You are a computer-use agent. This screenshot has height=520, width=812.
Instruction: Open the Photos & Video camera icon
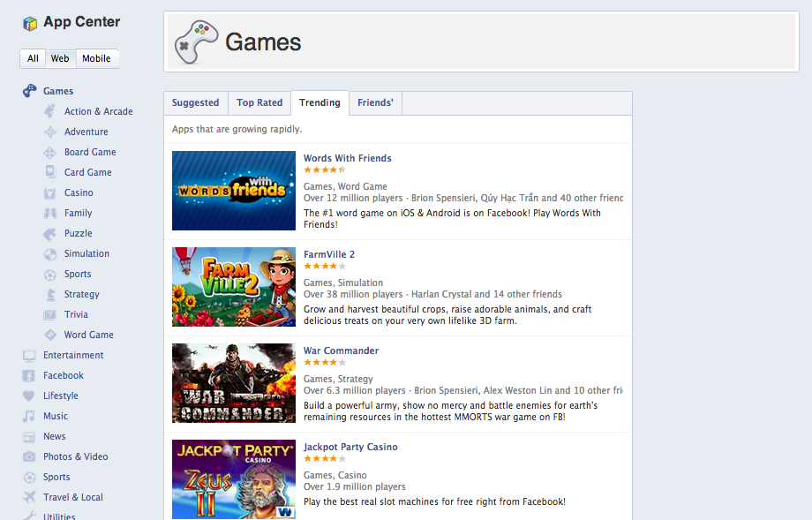click(x=29, y=456)
